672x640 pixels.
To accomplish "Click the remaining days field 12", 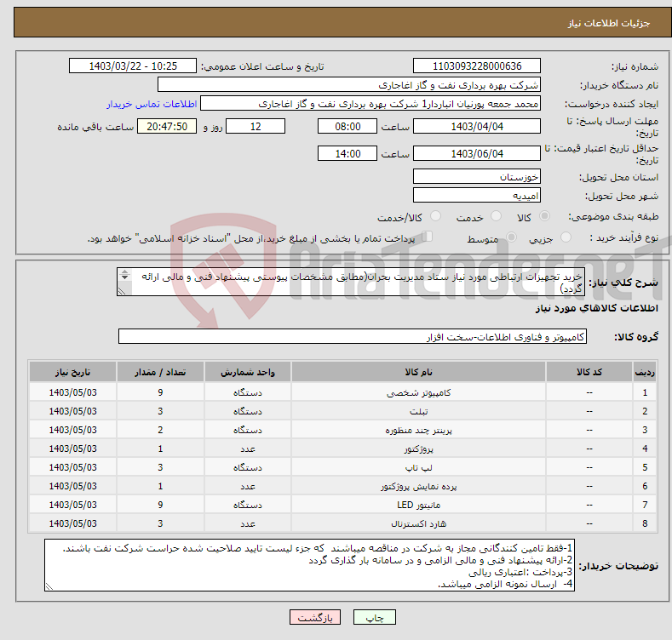I will point(256,126).
